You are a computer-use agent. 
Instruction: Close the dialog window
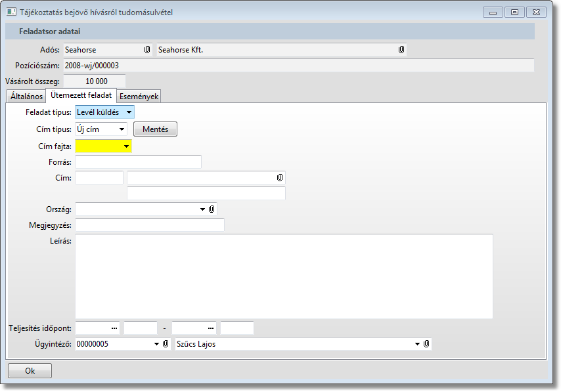click(536, 12)
